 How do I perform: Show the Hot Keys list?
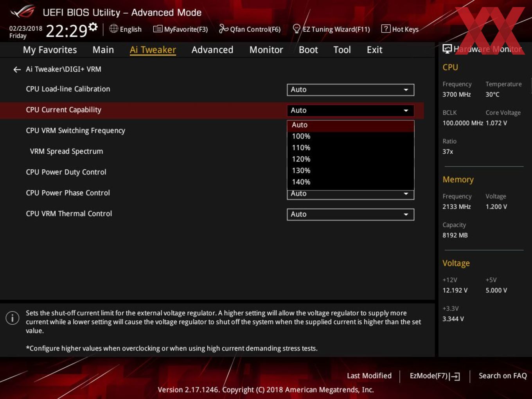400,29
